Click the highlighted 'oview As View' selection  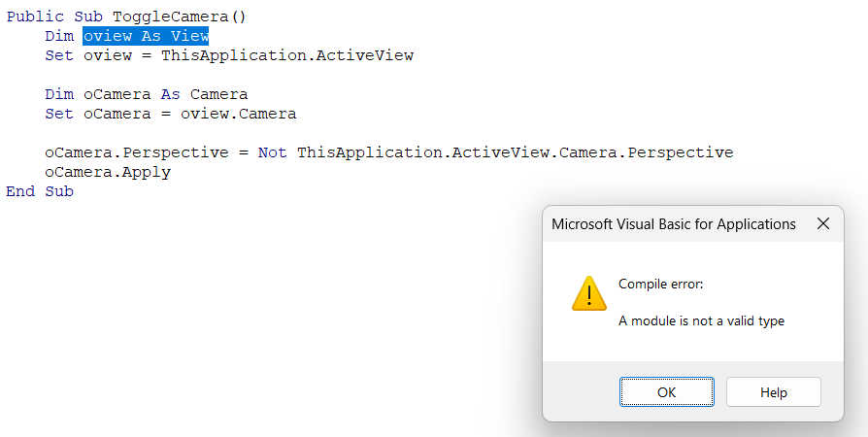click(x=147, y=36)
